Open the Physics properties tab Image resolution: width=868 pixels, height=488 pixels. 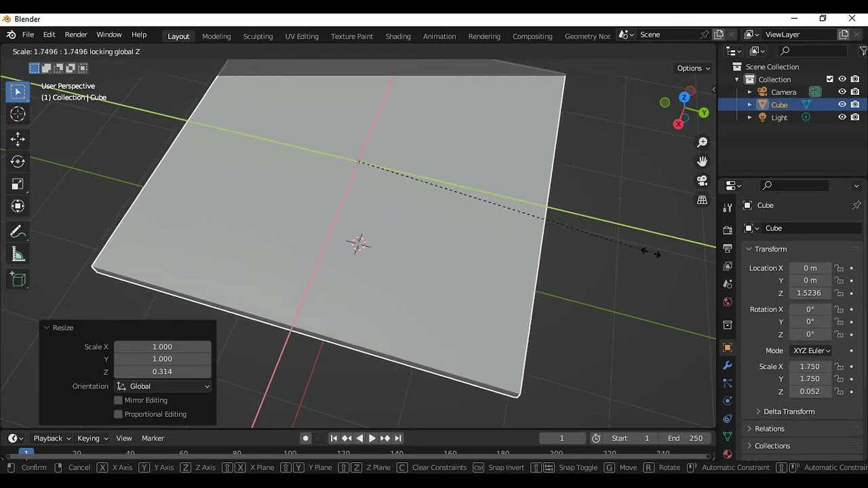click(x=728, y=401)
